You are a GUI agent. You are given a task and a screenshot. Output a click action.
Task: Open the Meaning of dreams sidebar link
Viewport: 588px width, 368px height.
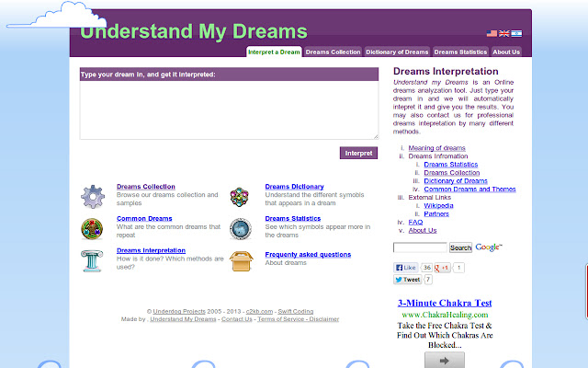[437, 148]
